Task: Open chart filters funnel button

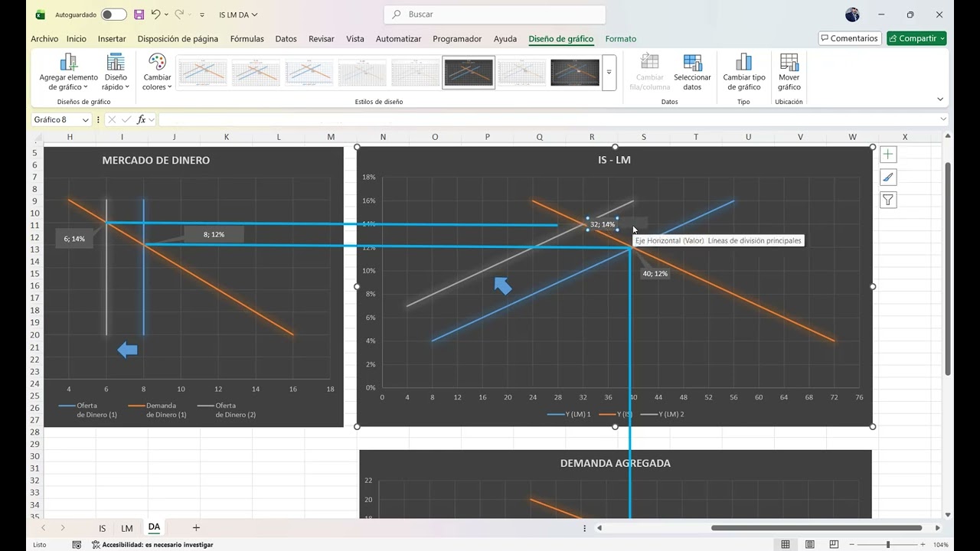Action: click(x=888, y=201)
